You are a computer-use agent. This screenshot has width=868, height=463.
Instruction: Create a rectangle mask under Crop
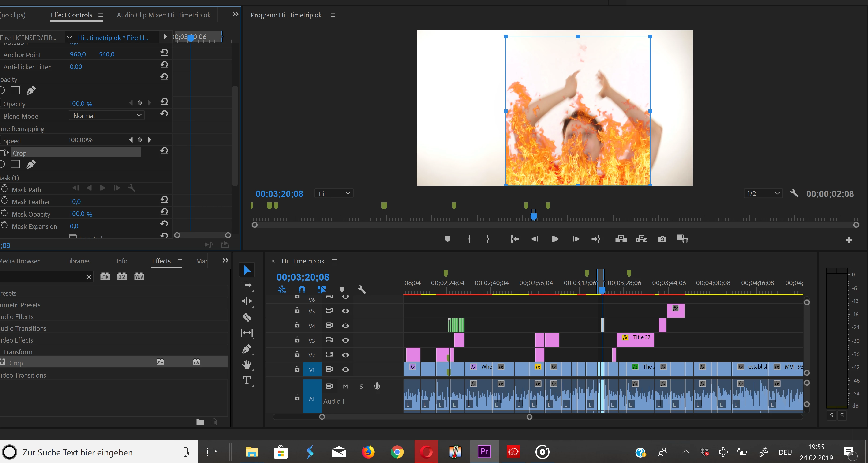(x=15, y=164)
